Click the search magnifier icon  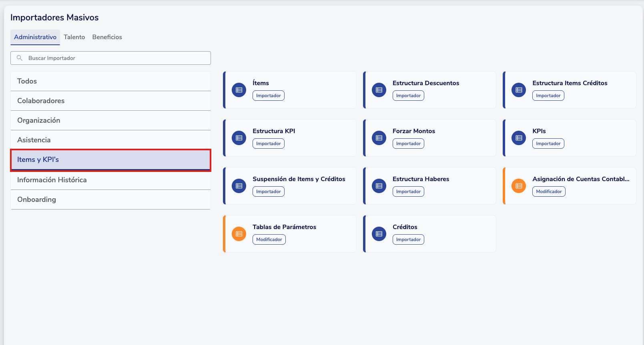pos(19,58)
